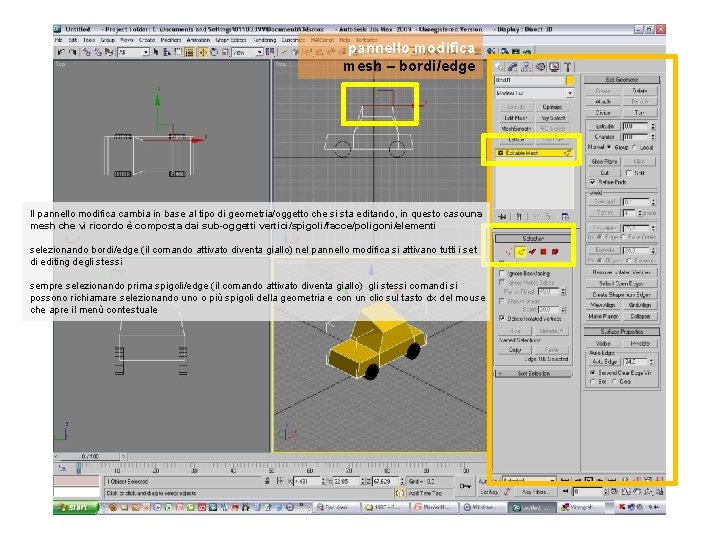Collapse the Surface Properties rollout header
The width and height of the screenshot is (720, 540).
622,332
